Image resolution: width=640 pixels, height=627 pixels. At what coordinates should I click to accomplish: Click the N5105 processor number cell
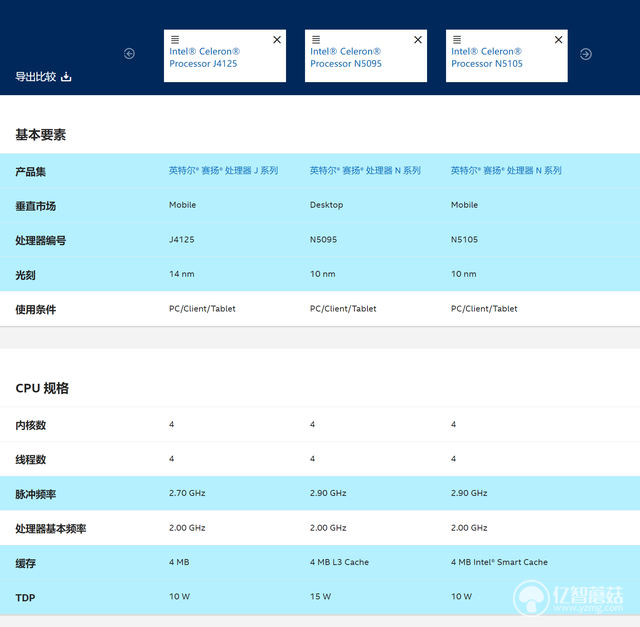tap(464, 240)
